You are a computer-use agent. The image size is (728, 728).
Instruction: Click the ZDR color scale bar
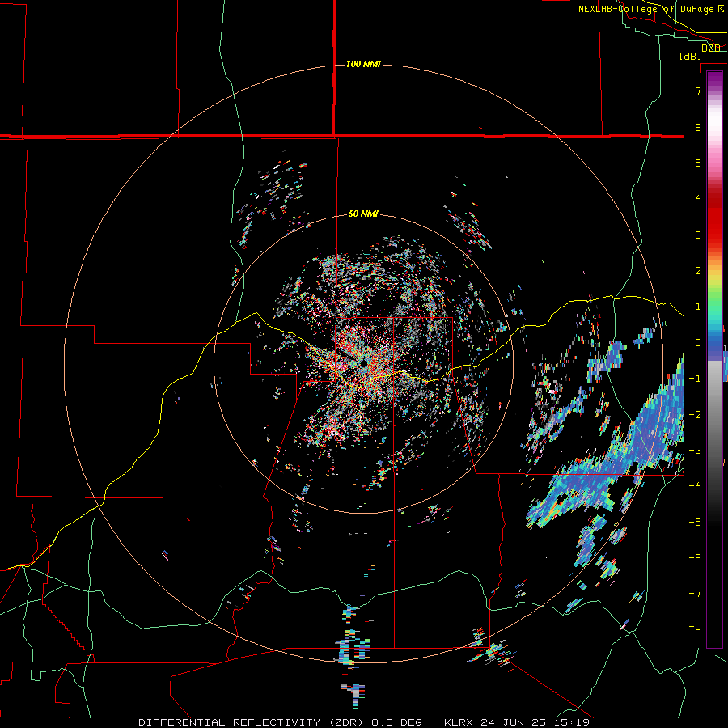714,359
